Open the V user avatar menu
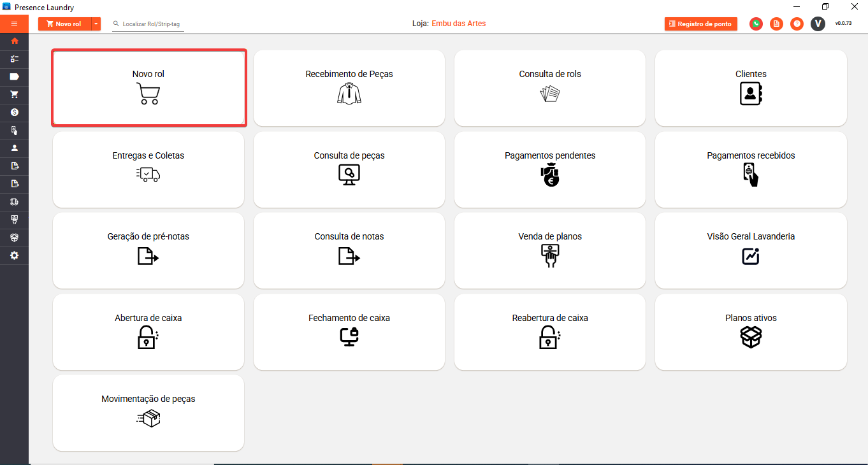This screenshot has height=465, width=868. [818, 24]
